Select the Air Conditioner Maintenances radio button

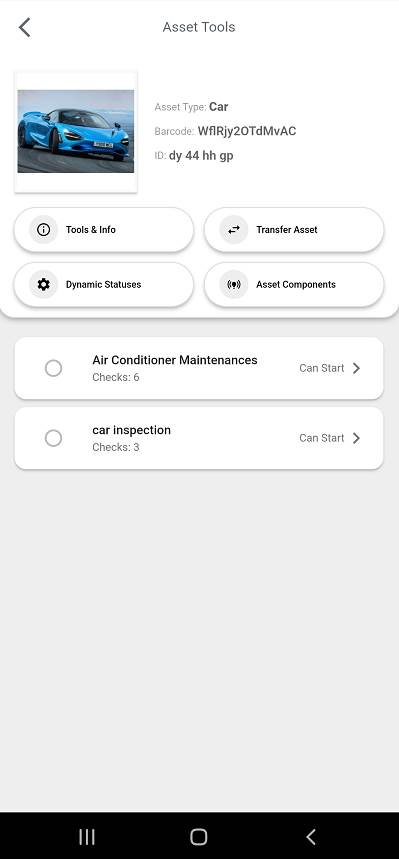53,368
